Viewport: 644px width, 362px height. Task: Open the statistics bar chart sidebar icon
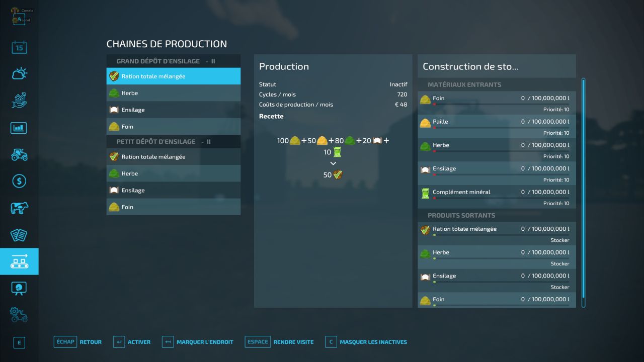(x=19, y=128)
